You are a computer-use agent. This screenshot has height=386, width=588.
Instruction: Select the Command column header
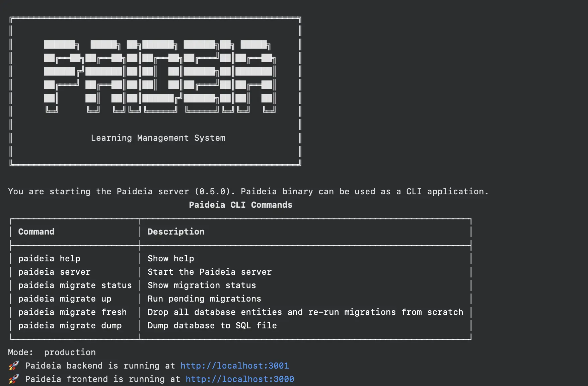click(36, 232)
